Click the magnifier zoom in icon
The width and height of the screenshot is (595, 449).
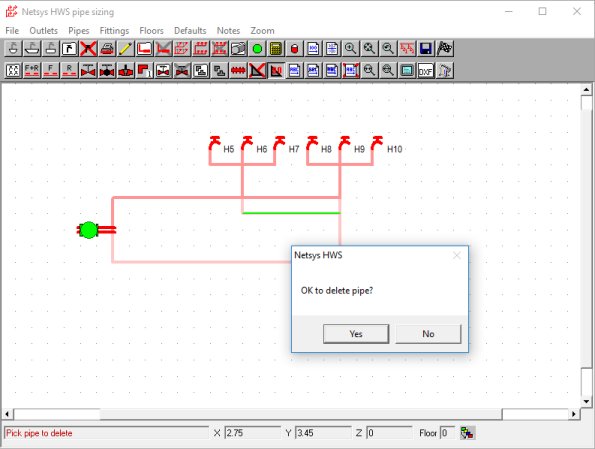351,49
